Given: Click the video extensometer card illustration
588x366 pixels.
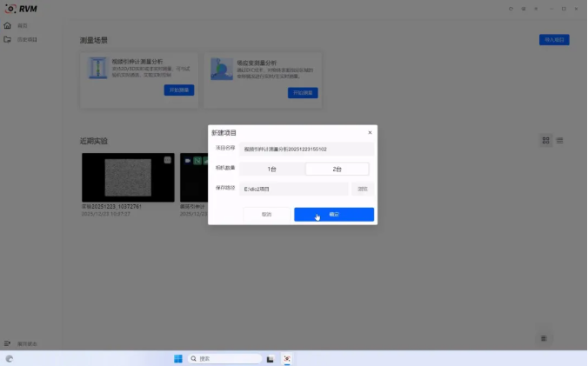Looking at the screenshot, I should [x=97, y=68].
